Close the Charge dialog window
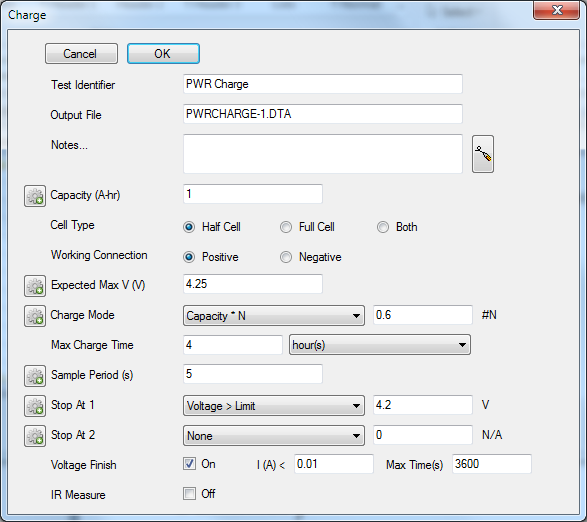Image resolution: width=587 pixels, height=522 pixels. [557, 10]
